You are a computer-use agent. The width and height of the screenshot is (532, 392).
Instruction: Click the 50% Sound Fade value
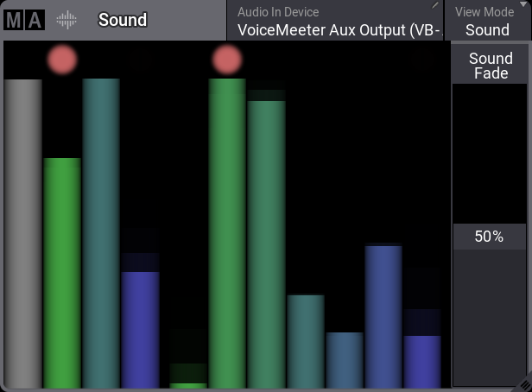point(489,237)
